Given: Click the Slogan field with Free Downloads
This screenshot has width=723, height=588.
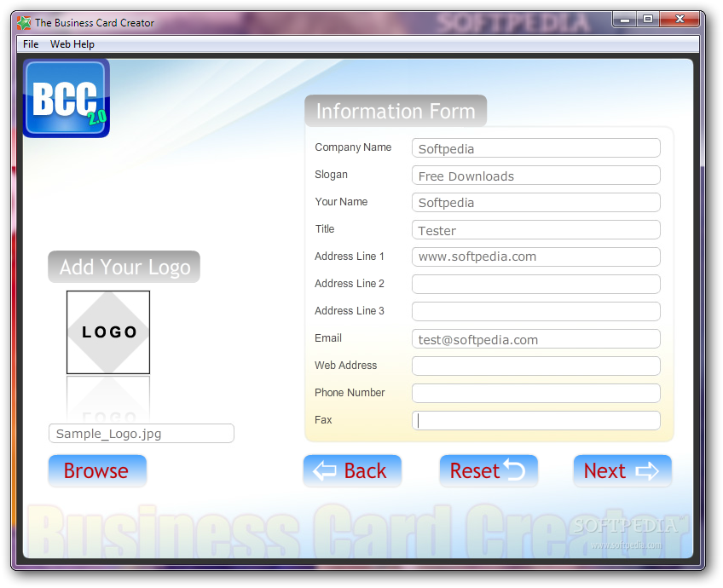Looking at the screenshot, I should [x=535, y=176].
